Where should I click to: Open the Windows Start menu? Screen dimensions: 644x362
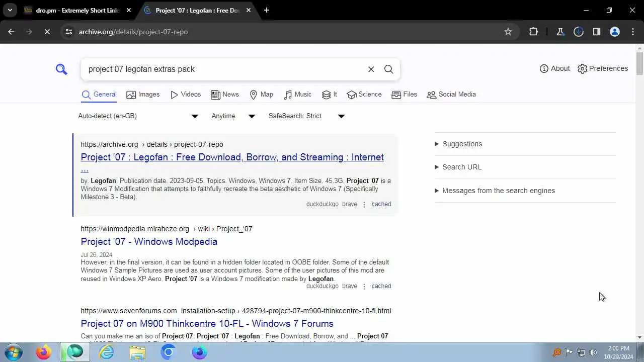point(13,352)
